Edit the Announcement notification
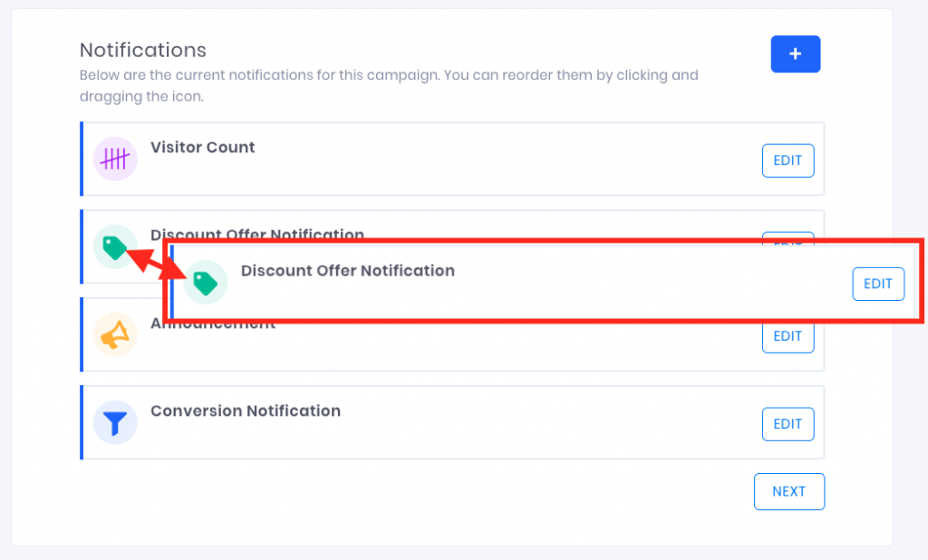928x560 pixels. pyautogui.click(x=787, y=335)
